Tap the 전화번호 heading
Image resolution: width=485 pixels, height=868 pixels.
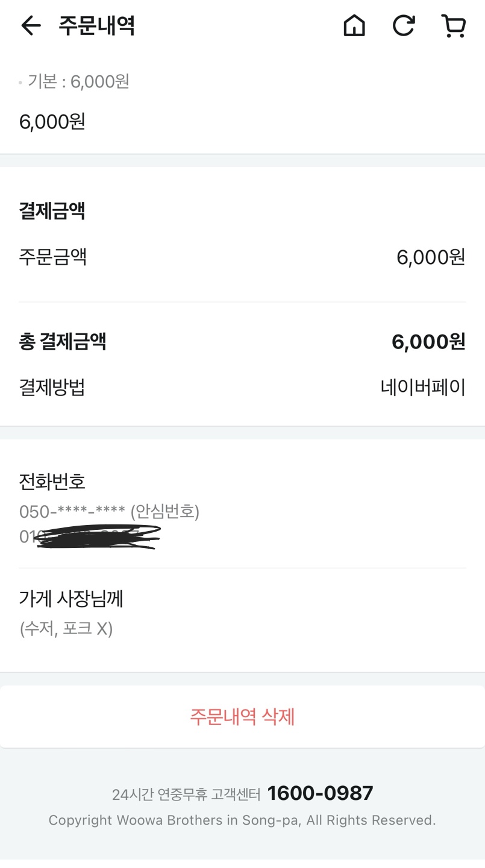point(52,482)
